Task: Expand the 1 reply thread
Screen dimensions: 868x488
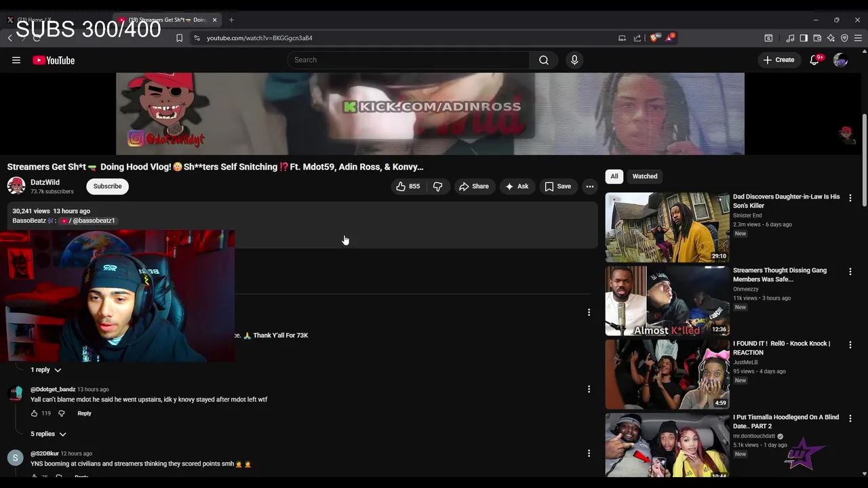Action: click(x=46, y=370)
